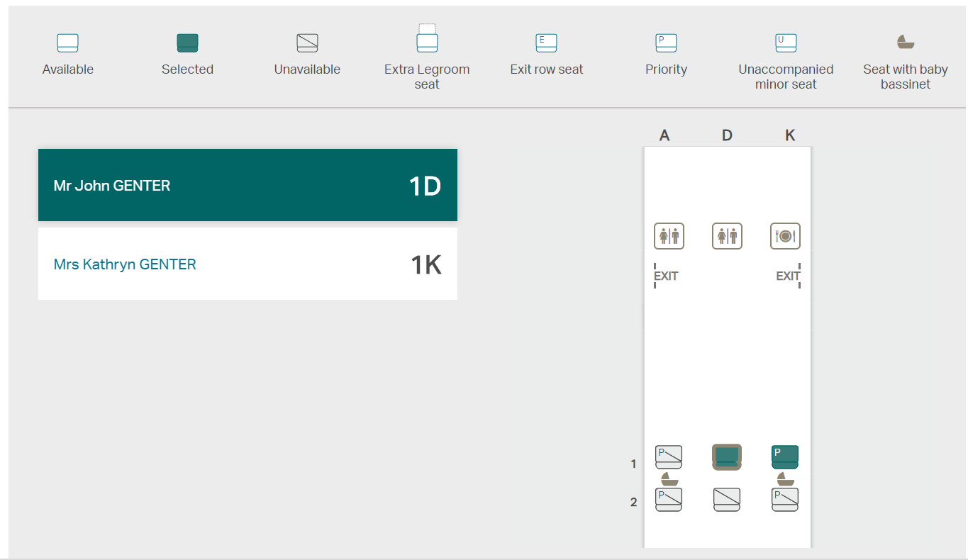Click priority seat 1K in the seat map
The image size is (968, 560).
point(785,457)
